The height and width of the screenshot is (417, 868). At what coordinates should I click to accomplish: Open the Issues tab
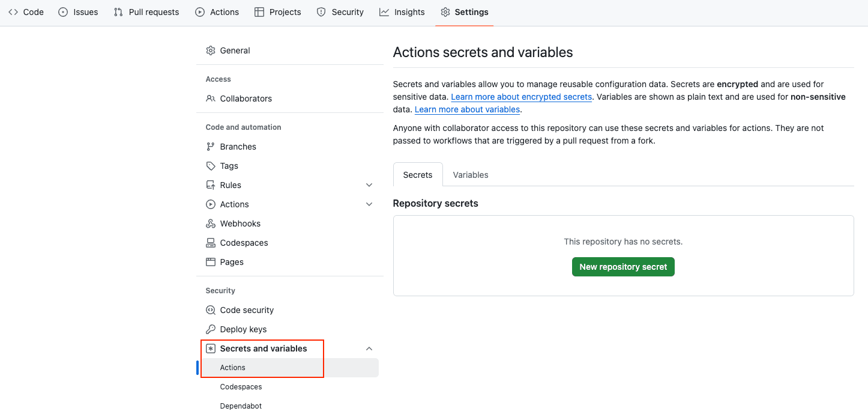coord(78,12)
